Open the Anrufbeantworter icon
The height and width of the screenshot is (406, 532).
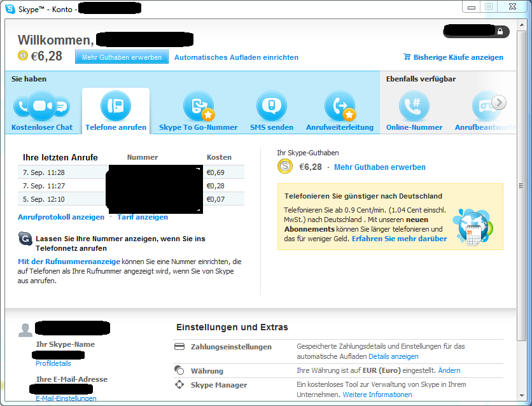(x=485, y=106)
